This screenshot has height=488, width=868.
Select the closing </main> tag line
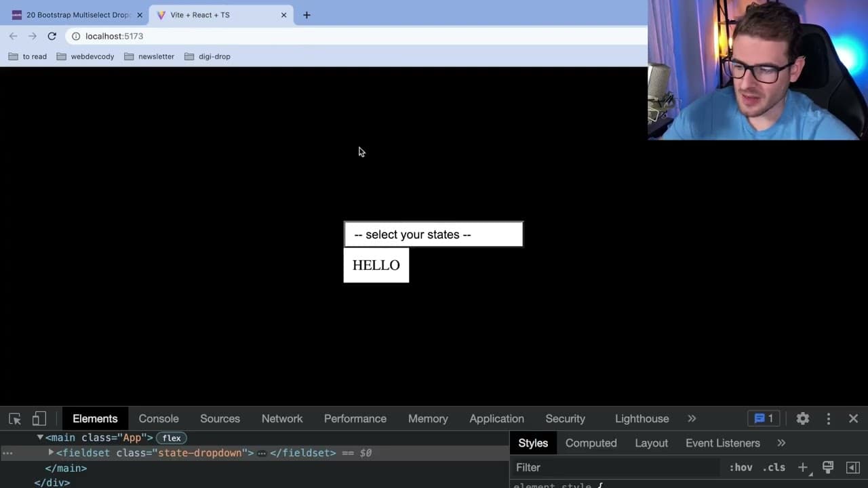click(x=66, y=468)
